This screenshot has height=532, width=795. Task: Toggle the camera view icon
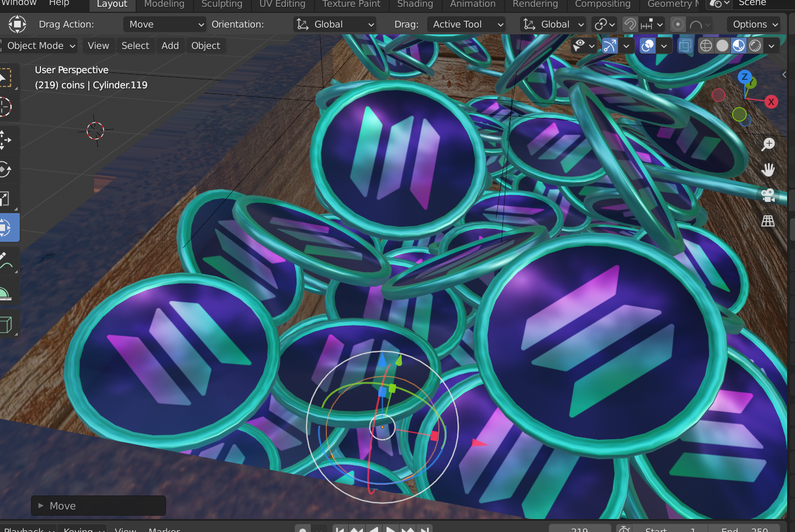(768, 195)
